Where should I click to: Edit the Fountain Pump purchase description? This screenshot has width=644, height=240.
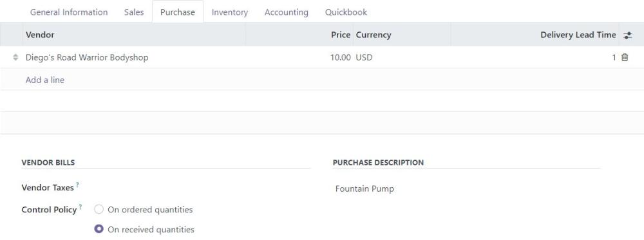(x=466, y=189)
